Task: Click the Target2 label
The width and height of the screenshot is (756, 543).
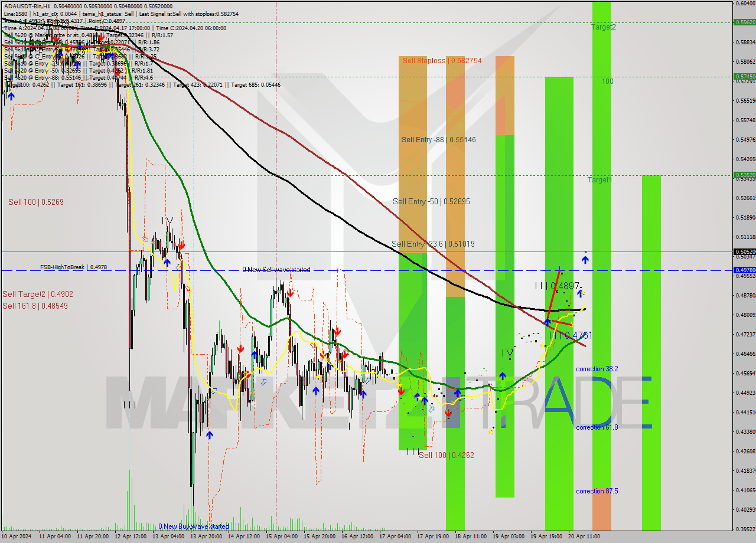Action: click(604, 27)
